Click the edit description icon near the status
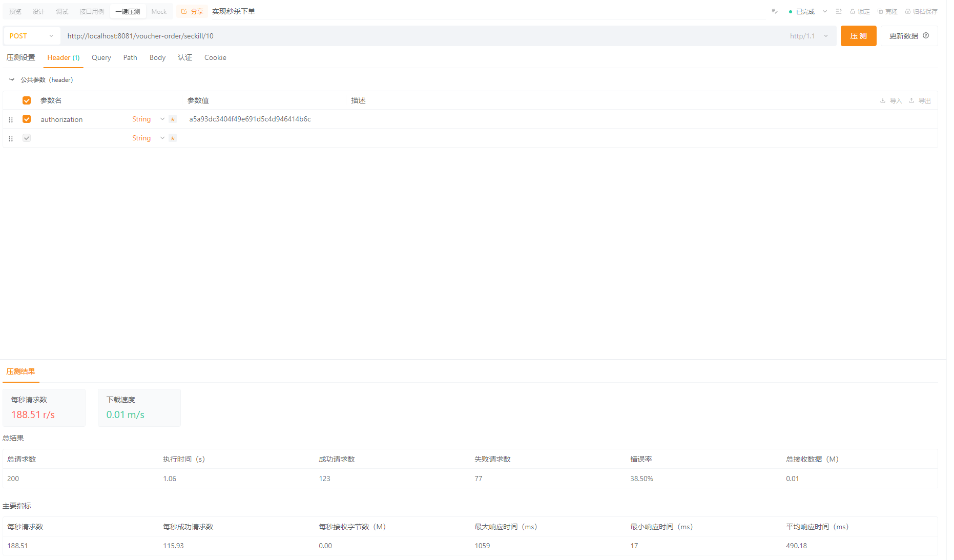 point(775,11)
